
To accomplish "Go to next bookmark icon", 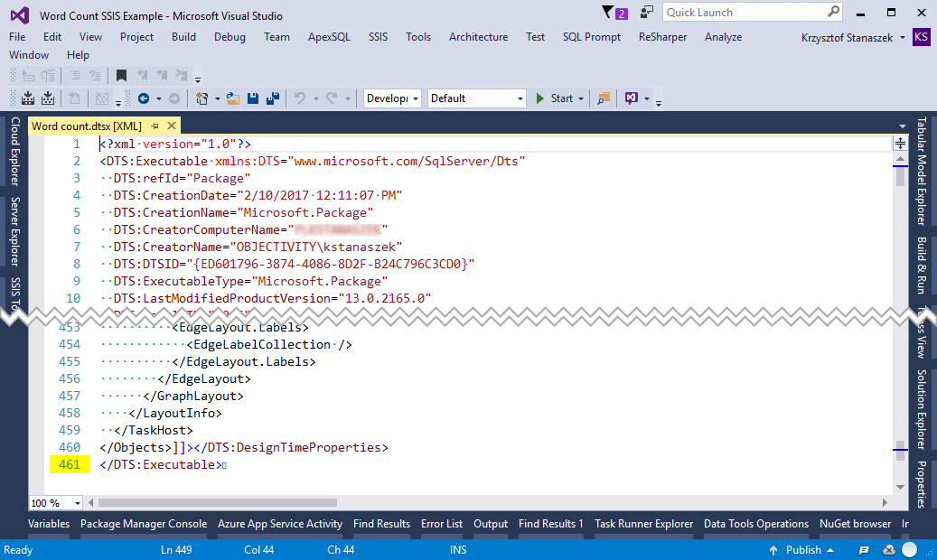I will point(162,75).
